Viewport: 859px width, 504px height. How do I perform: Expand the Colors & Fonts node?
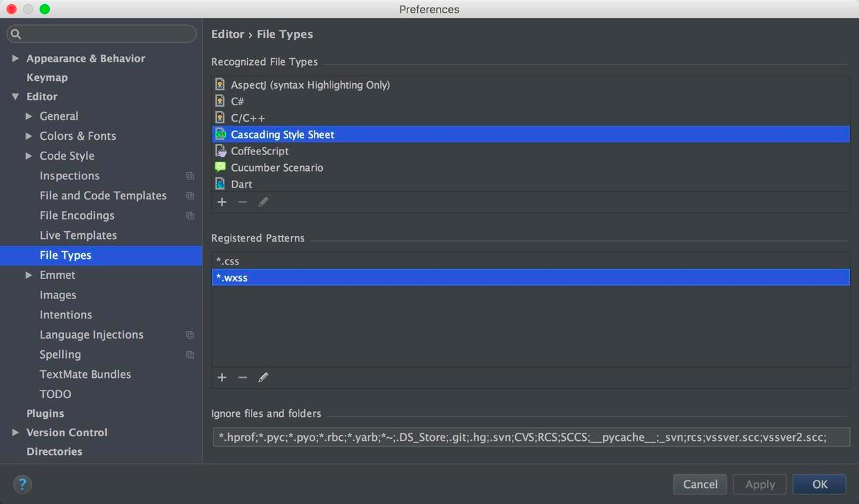pyautogui.click(x=28, y=136)
